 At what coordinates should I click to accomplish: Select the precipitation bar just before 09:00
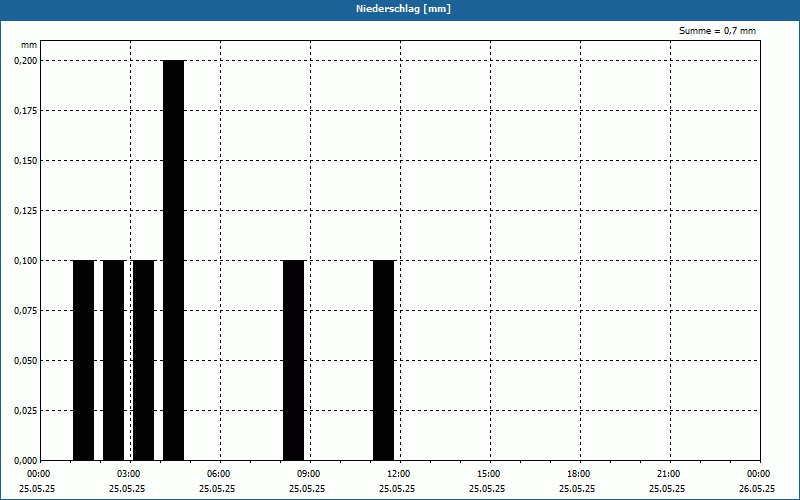pyautogui.click(x=293, y=360)
